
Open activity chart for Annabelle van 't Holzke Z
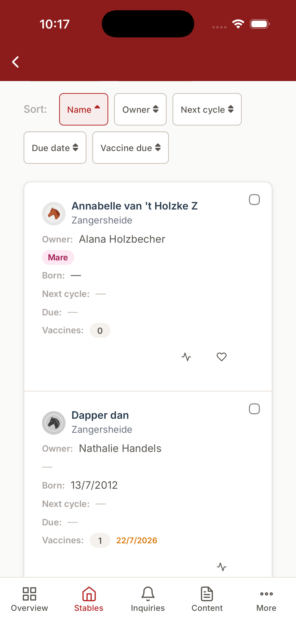(186, 357)
